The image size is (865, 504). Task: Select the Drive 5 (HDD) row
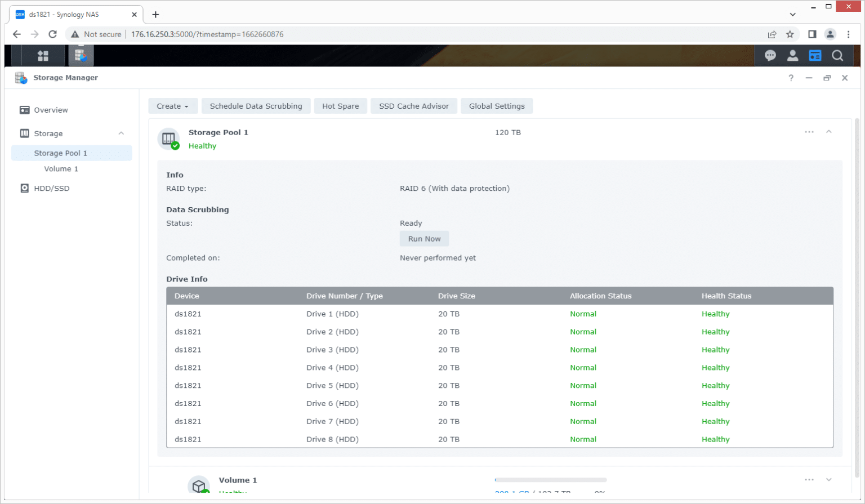[500, 386]
